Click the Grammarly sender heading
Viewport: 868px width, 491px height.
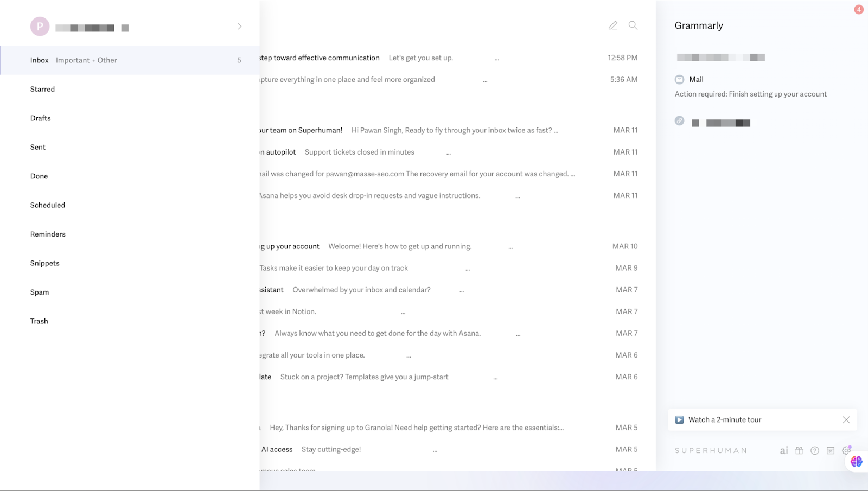click(699, 25)
